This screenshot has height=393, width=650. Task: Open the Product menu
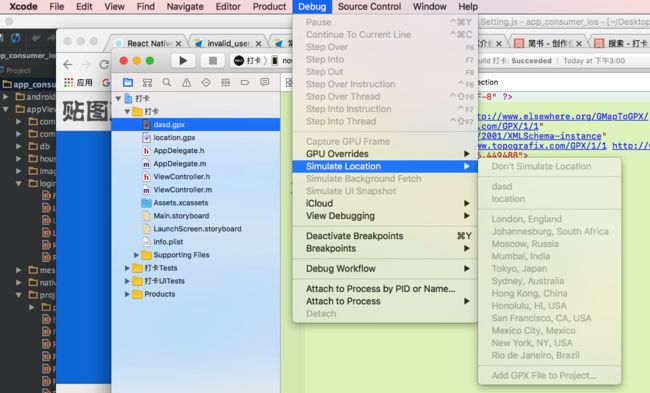269,7
